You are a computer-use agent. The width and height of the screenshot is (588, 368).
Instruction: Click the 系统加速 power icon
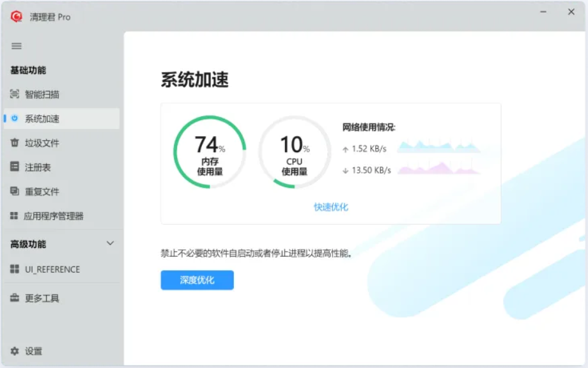coord(14,118)
